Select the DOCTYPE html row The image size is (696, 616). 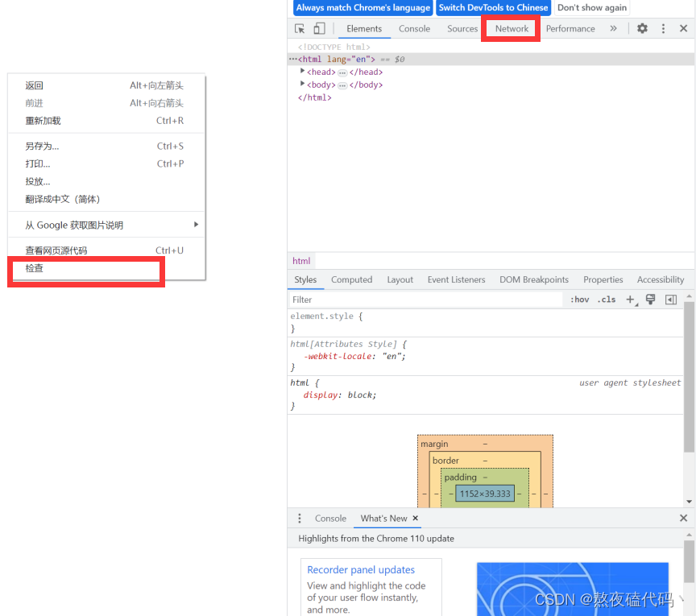333,47
